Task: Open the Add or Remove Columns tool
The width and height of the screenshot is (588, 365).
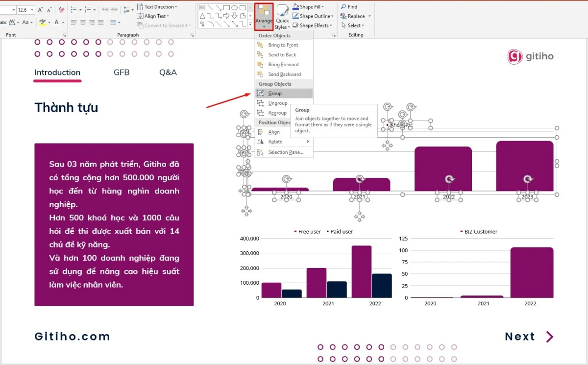Action: (x=115, y=22)
